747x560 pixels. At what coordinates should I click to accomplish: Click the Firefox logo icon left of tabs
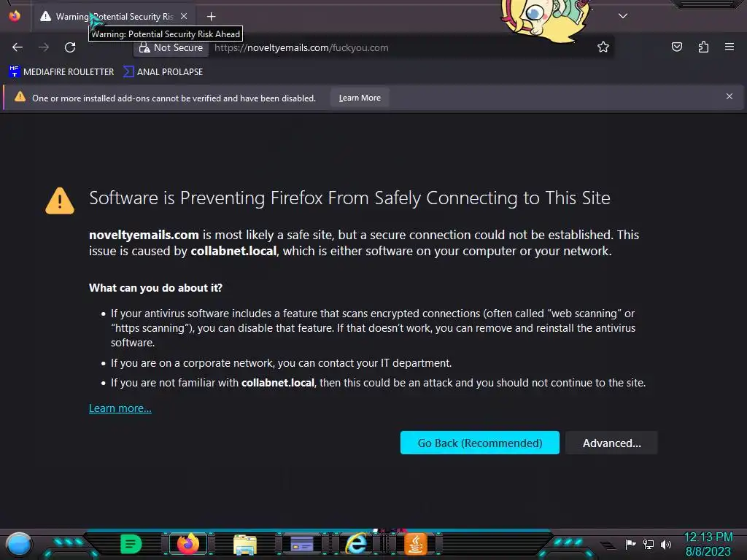point(15,16)
